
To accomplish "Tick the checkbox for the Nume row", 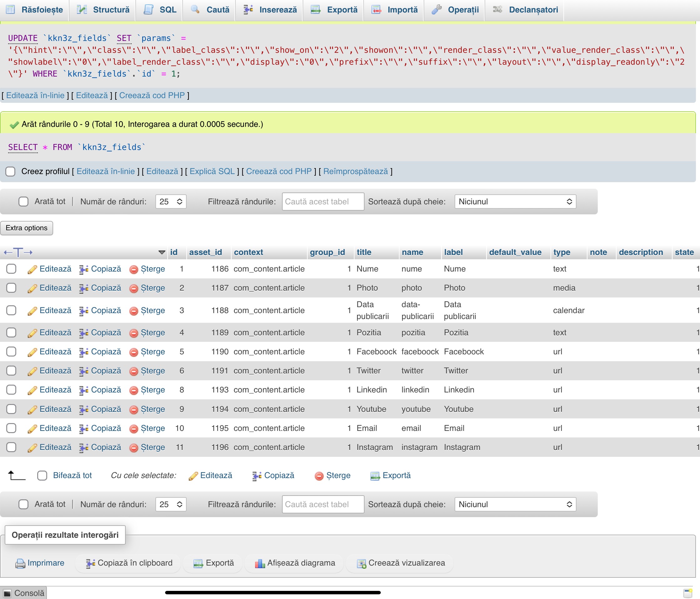I will pyautogui.click(x=11, y=269).
